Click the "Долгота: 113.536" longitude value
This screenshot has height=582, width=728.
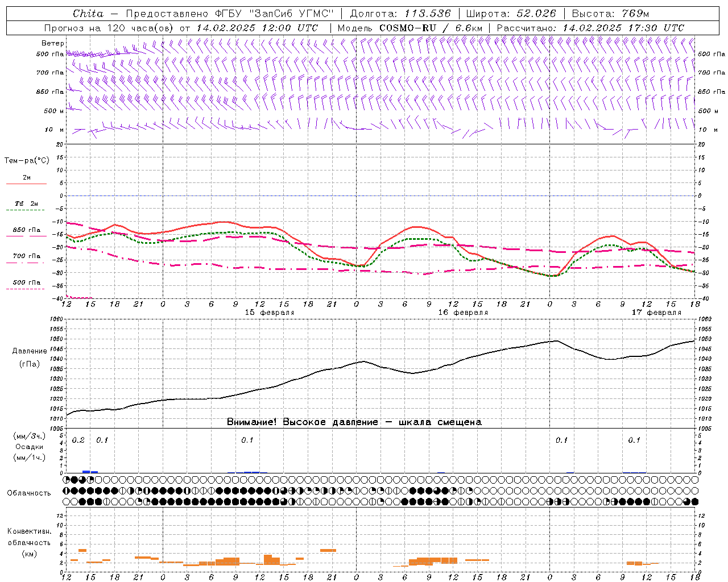click(x=400, y=14)
